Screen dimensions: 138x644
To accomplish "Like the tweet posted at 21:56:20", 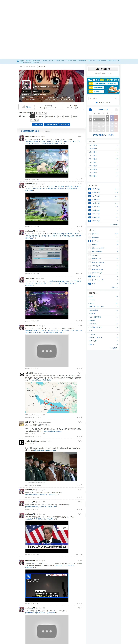I will (82, 226).
